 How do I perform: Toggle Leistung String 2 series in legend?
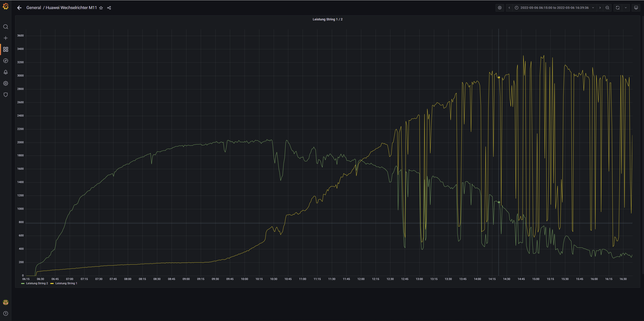click(37, 283)
